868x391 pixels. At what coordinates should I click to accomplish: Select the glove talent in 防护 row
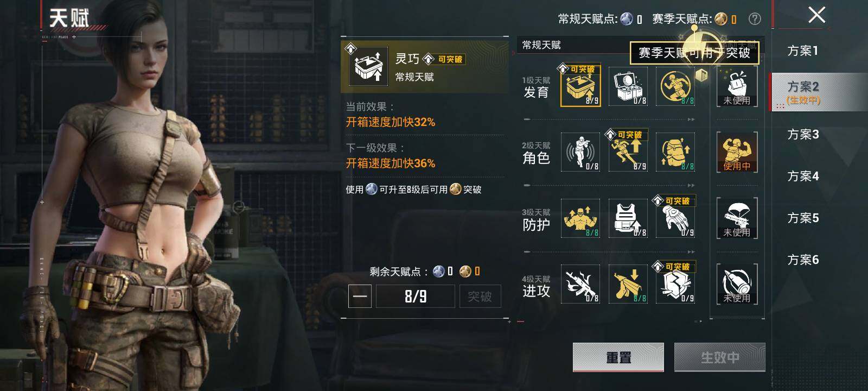click(675, 218)
